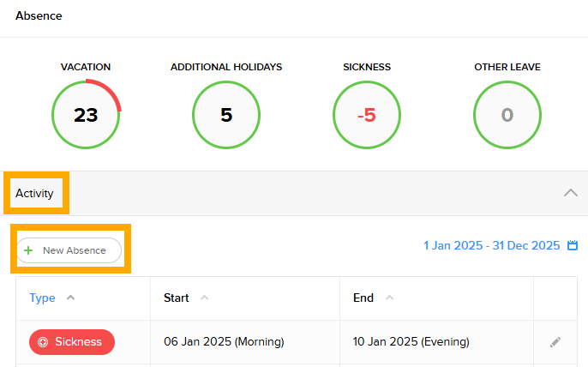This screenshot has width=588, height=367.
Task: Click the Start column header text
Action: (177, 298)
